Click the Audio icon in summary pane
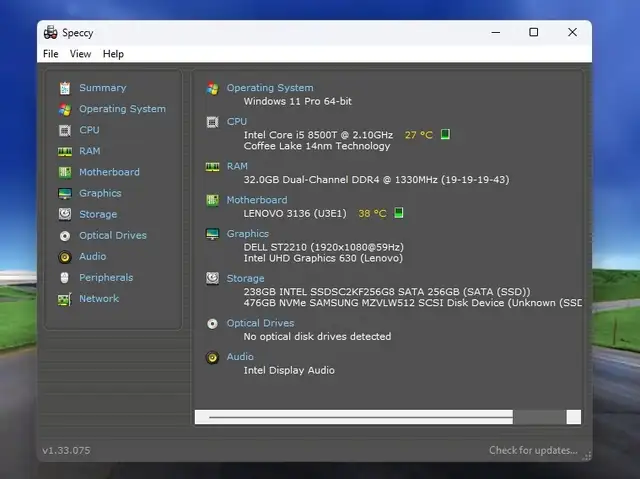 click(x=213, y=358)
